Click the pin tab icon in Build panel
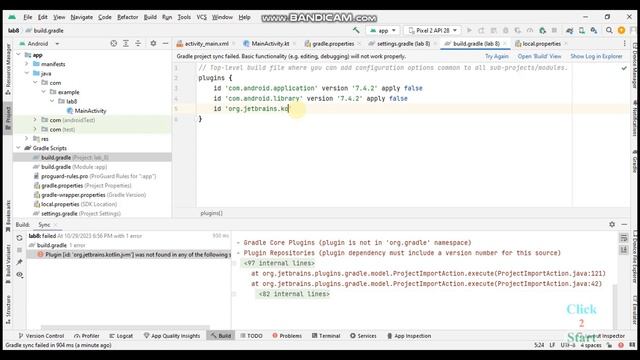This screenshot has height=360, width=640. pos(19,262)
